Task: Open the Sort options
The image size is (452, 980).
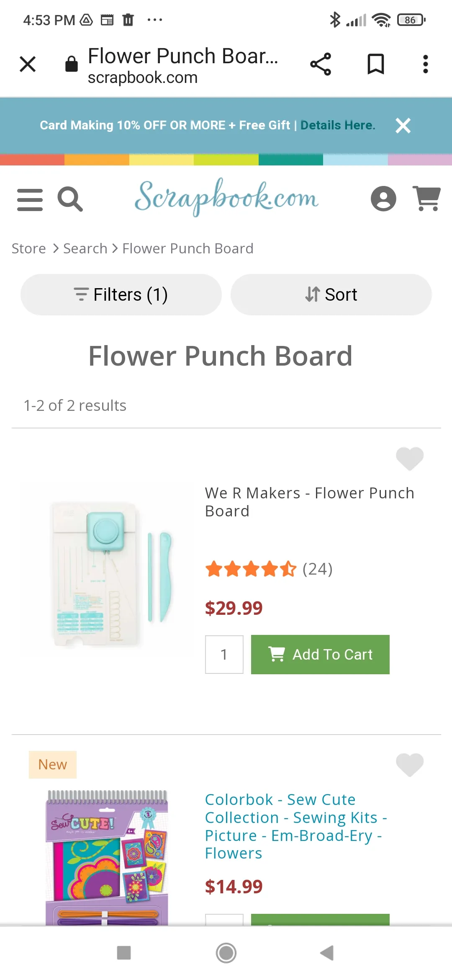Action: tap(331, 294)
